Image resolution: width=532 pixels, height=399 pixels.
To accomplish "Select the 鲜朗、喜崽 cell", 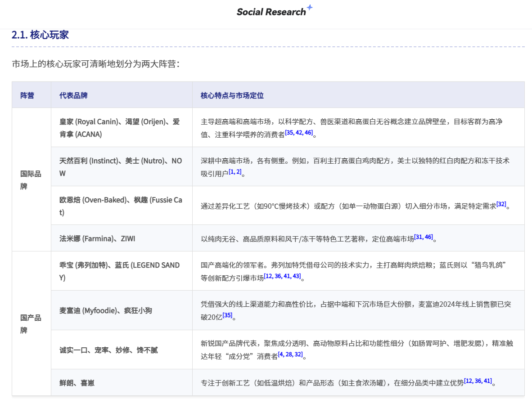I will 122,382.
